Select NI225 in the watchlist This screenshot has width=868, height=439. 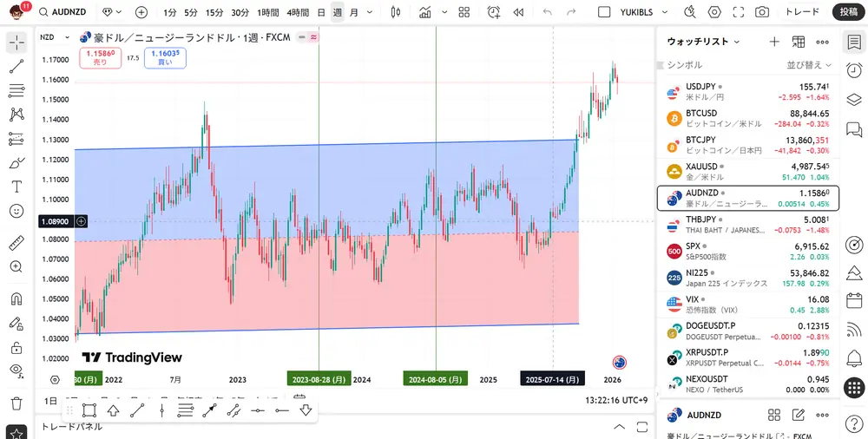(748, 278)
